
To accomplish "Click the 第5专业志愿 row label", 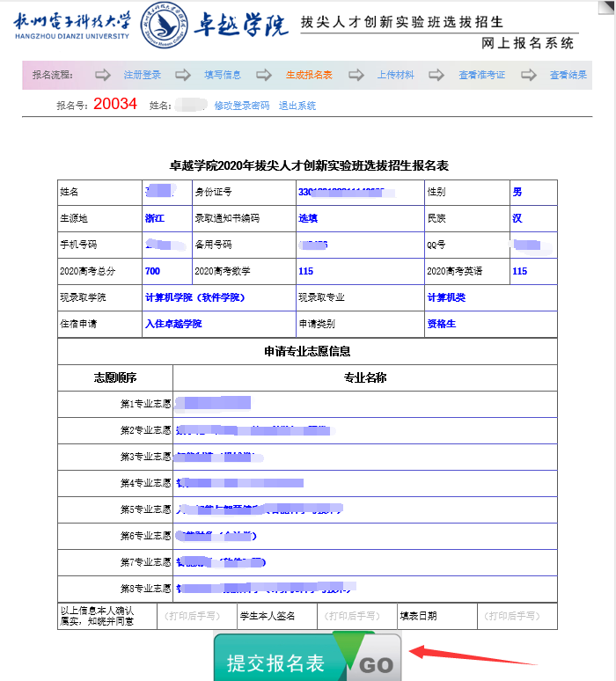I will [x=145, y=509].
